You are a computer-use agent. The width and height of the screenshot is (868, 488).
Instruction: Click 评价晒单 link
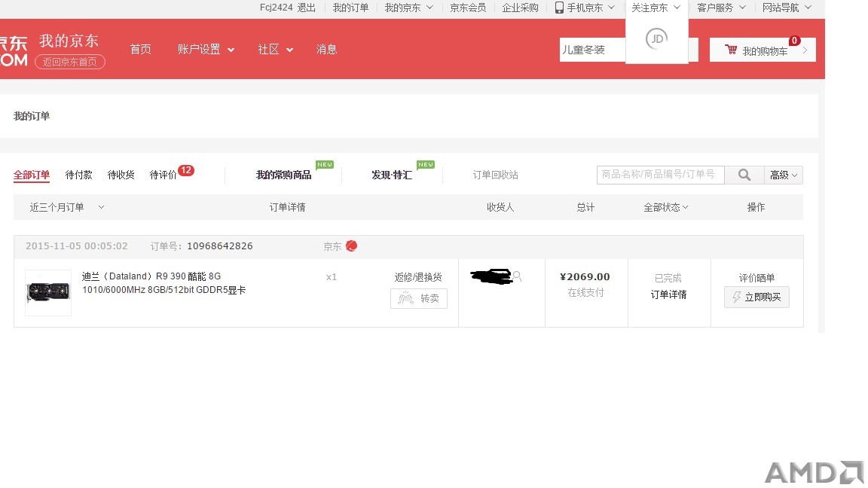pyautogui.click(x=756, y=278)
